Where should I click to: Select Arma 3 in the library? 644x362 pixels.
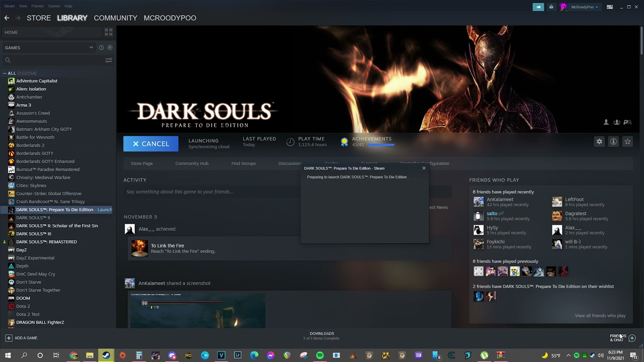click(24, 105)
